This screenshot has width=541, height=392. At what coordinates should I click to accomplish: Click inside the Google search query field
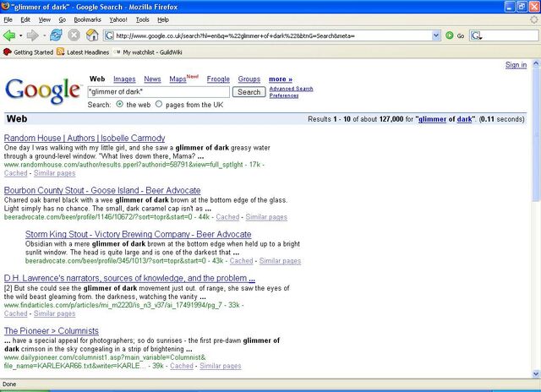pos(158,92)
